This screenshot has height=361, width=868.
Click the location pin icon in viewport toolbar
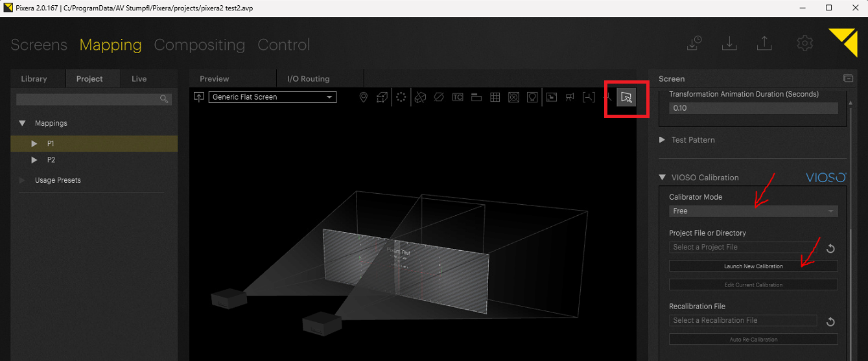[364, 97]
